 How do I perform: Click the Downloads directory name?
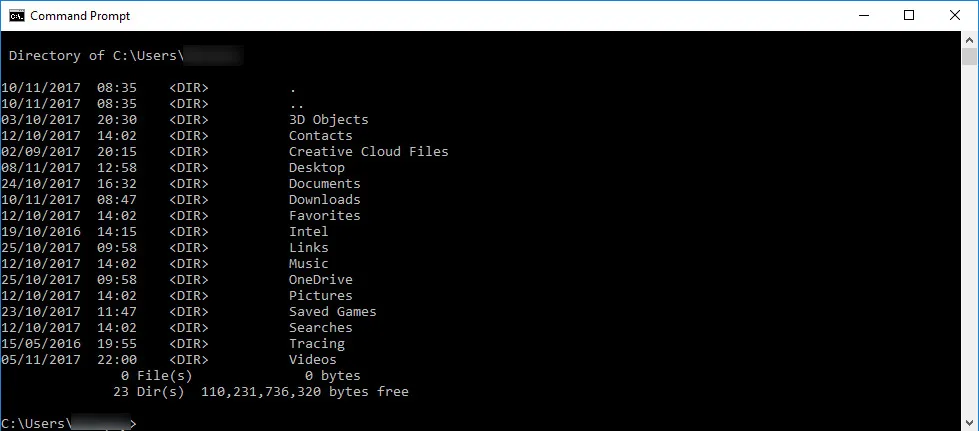pos(324,200)
